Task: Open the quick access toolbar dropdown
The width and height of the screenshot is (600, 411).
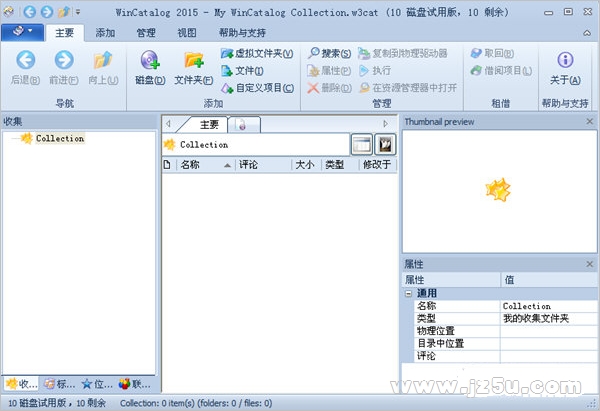Action: [78, 12]
